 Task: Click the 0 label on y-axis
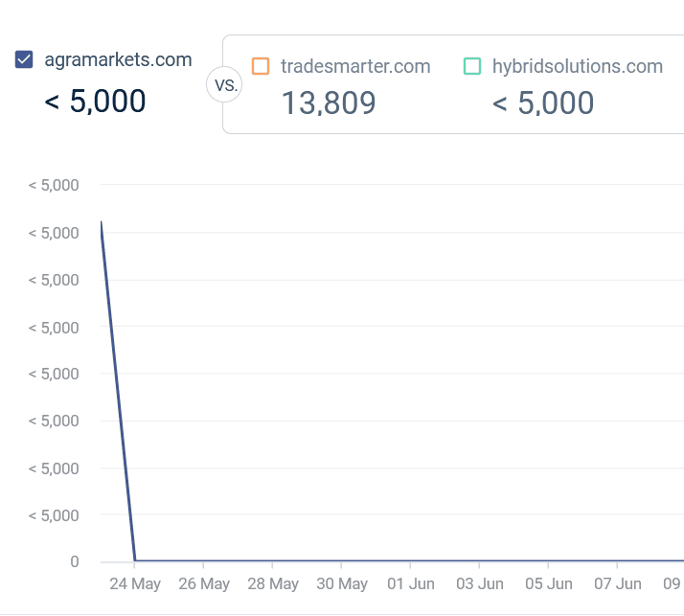(75, 561)
